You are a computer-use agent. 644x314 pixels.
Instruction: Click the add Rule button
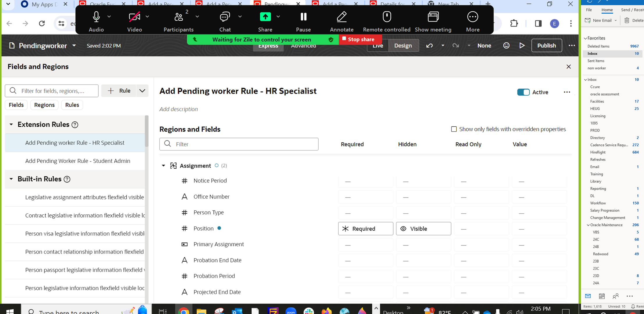(x=119, y=91)
